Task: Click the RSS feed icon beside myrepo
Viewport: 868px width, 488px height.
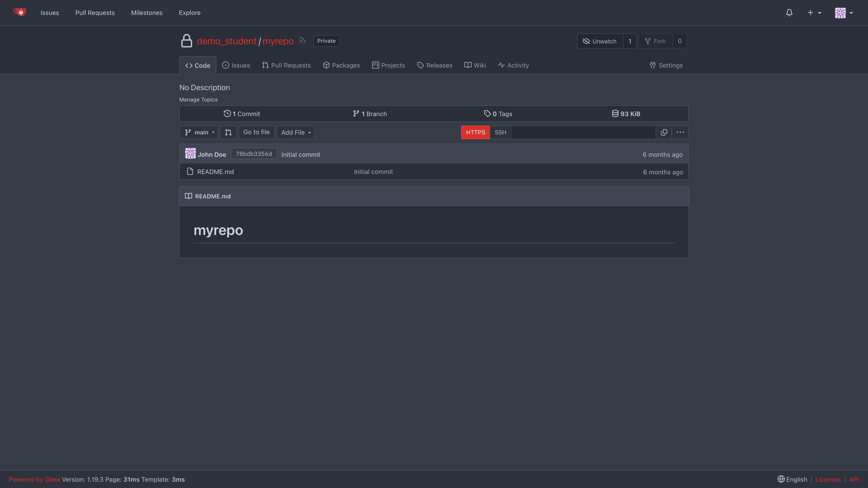Action: [302, 41]
